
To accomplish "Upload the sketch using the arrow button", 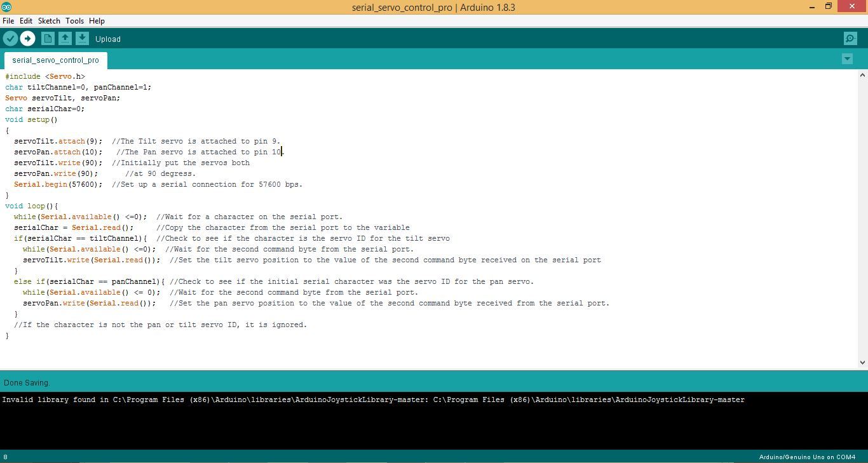I will click(x=27, y=39).
